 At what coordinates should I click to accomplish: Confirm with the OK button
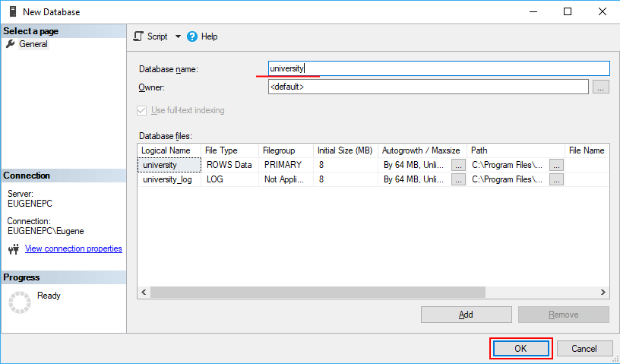click(x=520, y=349)
